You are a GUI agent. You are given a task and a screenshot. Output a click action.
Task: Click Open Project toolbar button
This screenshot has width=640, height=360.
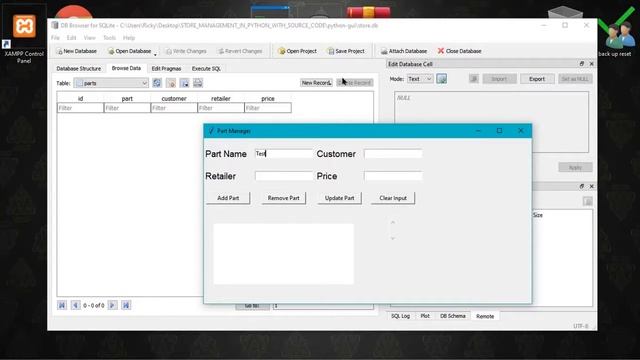[297, 51]
